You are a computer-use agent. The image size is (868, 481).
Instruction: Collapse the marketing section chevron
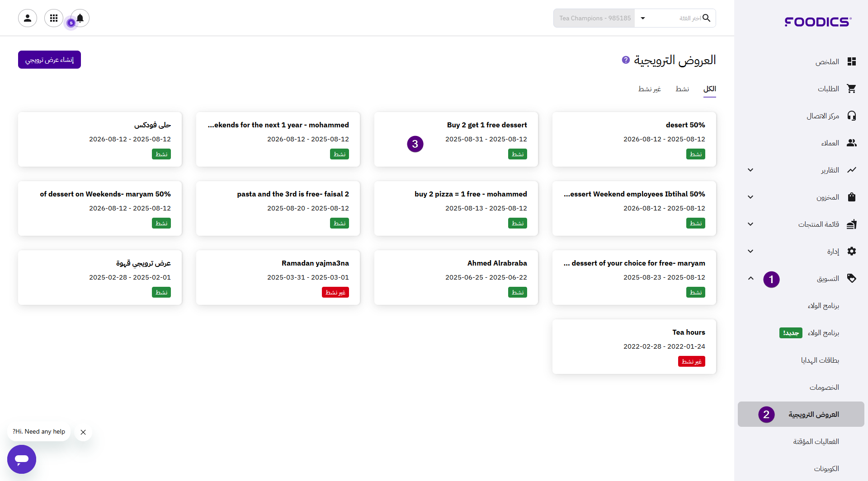(750, 278)
